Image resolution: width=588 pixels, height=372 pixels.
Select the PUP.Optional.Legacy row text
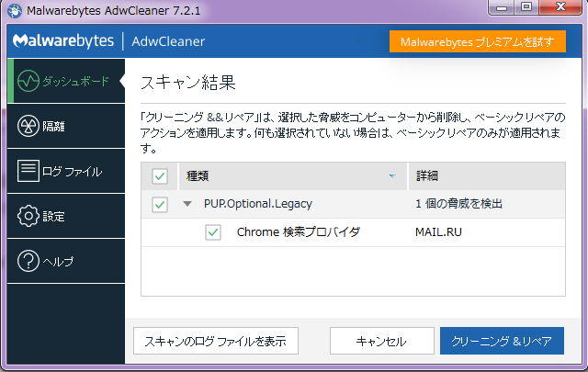tap(258, 204)
